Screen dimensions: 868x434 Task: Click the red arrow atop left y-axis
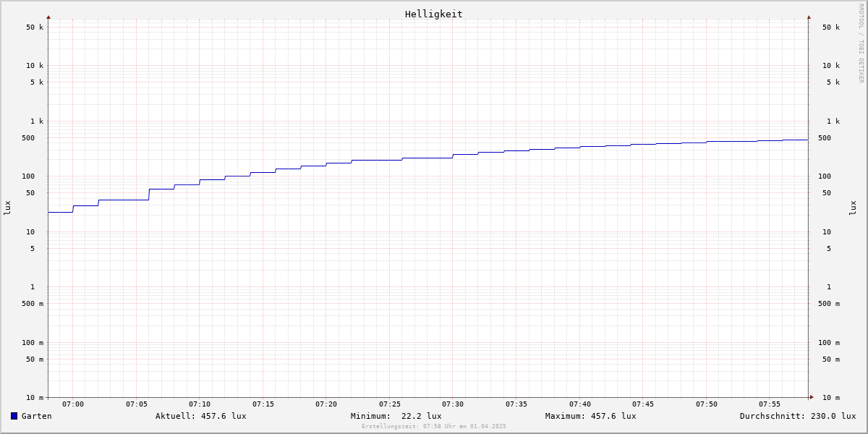48,17
